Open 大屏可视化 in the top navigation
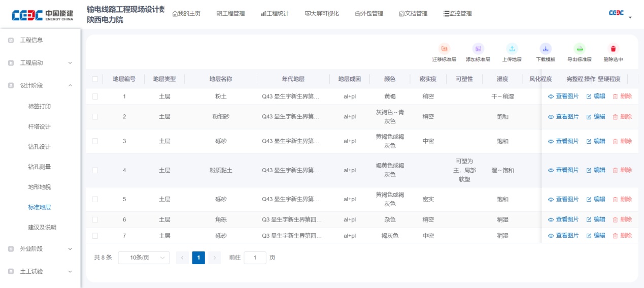 point(322,14)
